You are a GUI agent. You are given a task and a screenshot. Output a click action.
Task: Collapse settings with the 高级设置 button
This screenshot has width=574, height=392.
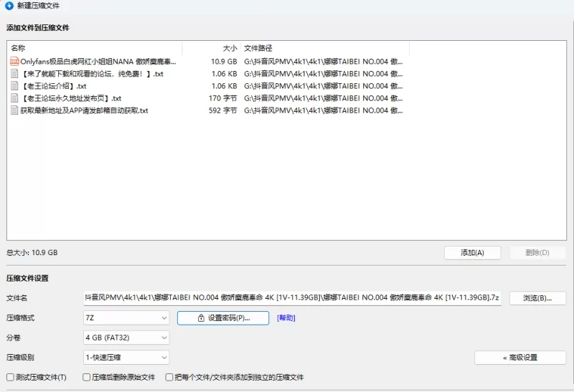519,358
